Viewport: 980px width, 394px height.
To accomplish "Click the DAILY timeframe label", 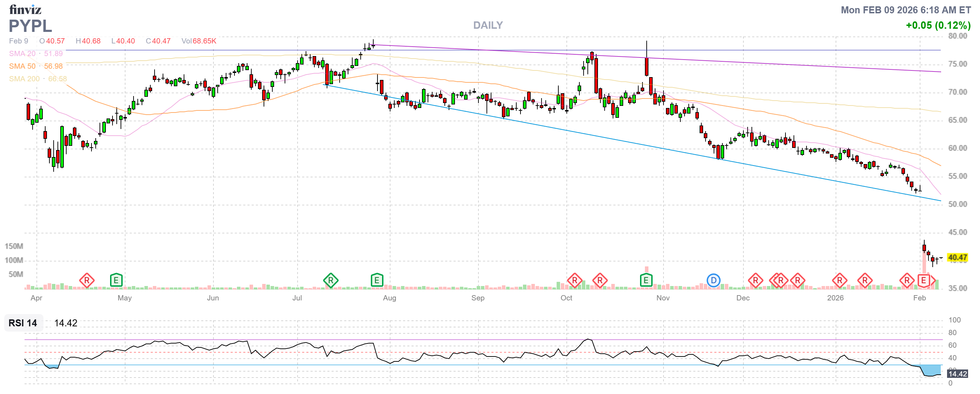I will tap(488, 25).
